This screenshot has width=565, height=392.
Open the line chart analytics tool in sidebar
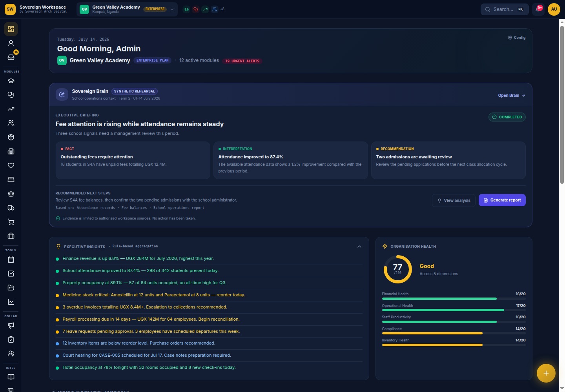point(11,302)
